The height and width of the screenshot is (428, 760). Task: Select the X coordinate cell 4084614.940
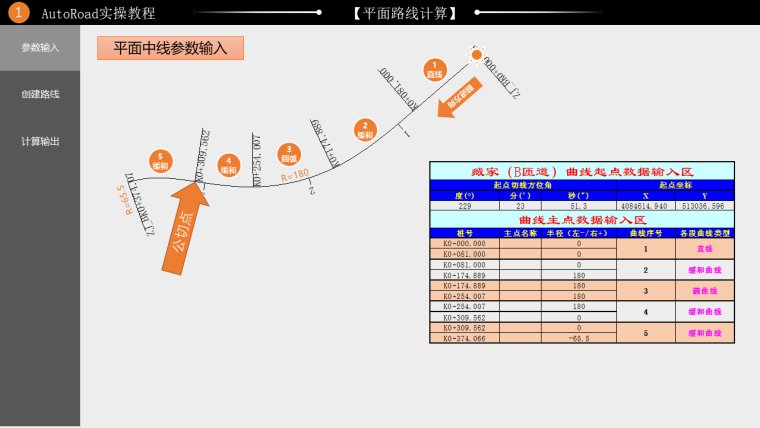(646, 205)
